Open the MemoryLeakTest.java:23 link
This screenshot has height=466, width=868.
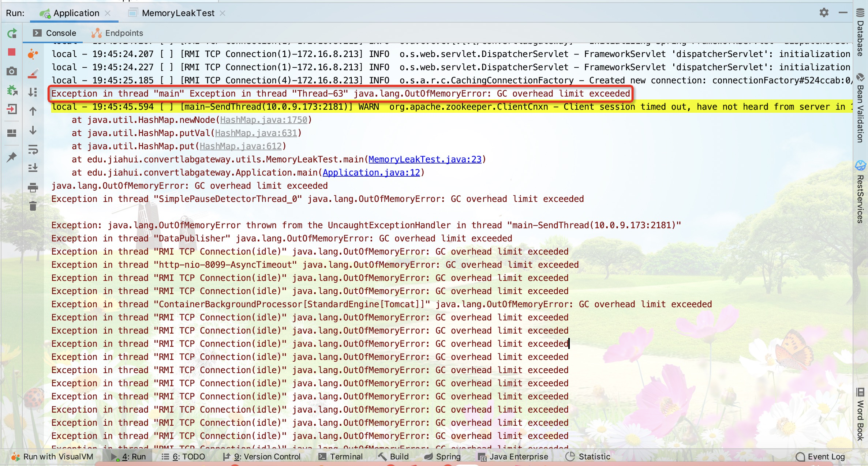click(x=425, y=159)
